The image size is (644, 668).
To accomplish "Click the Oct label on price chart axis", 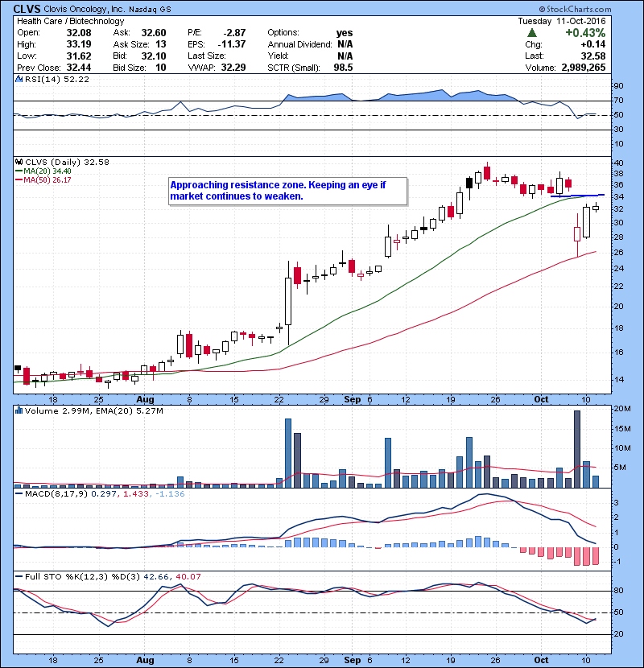I will (541, 399).
